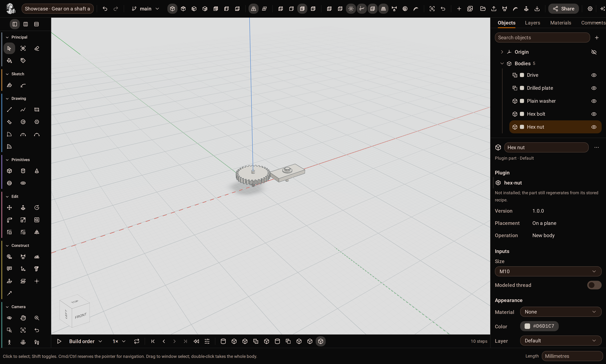The width and height of the screenshot is (606, 364).
Task: Select the Objects tab
Action: point(506,23)
